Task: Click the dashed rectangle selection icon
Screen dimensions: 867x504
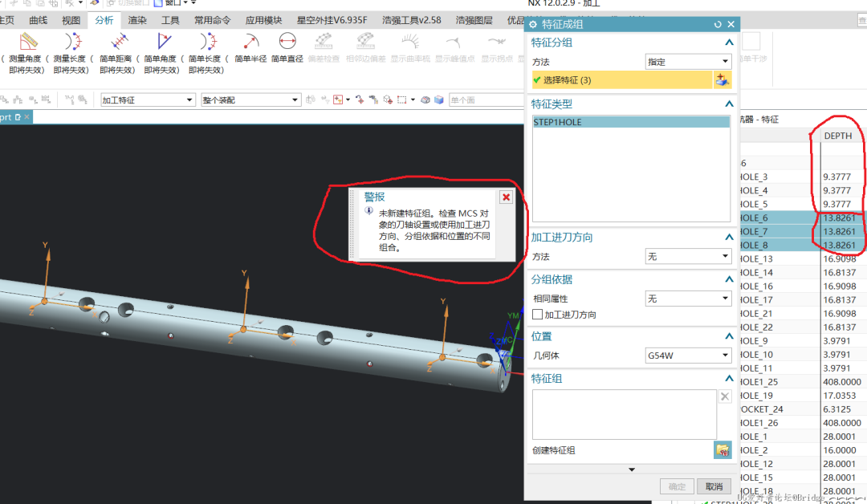Action: click(x=402, y=100)
